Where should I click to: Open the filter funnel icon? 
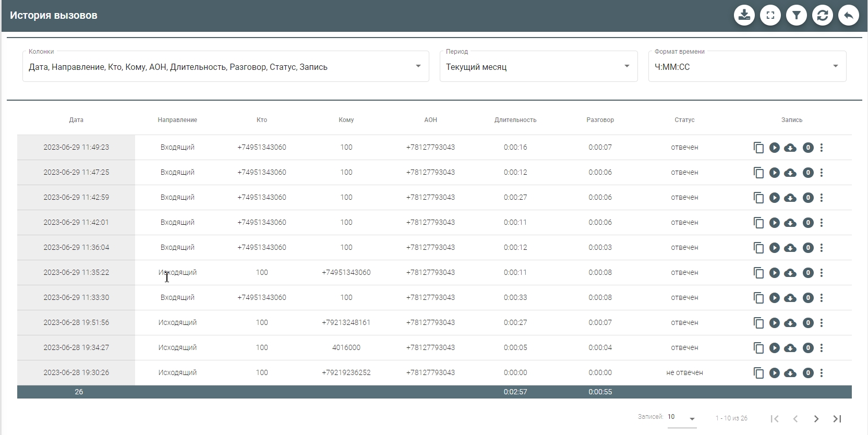point(796,15)
